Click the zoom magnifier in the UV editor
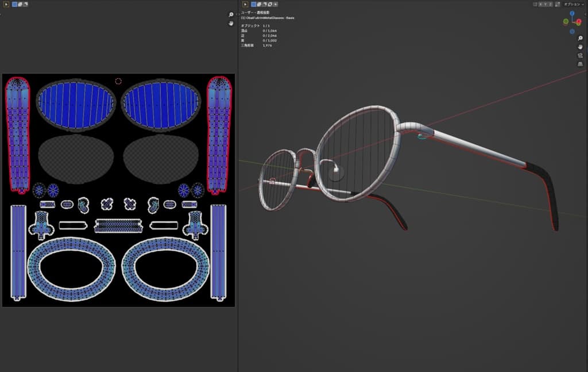Viewport: 588px width, 372px height. 231,14
